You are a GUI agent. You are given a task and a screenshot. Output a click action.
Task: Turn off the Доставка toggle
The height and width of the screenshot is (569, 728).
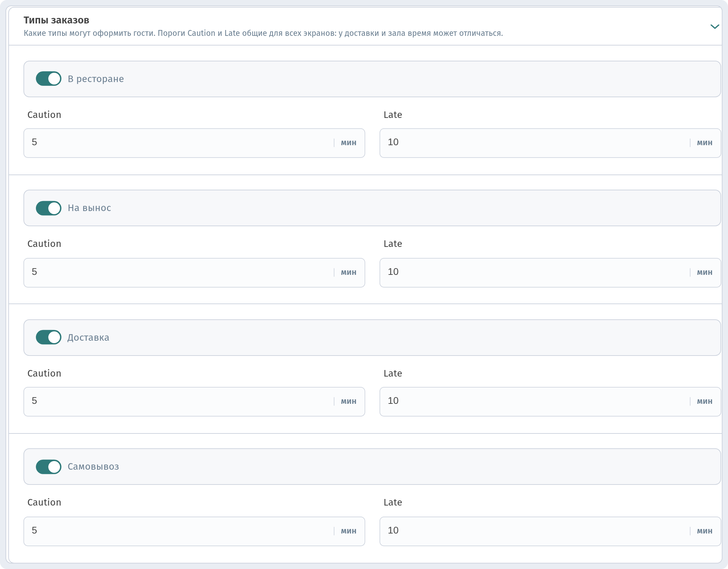49,337
